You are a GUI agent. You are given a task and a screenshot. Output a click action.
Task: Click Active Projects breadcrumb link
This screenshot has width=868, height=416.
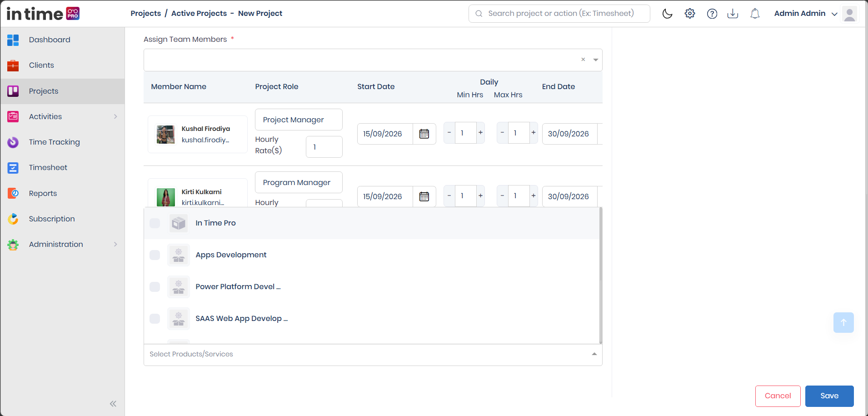(199, 14)
